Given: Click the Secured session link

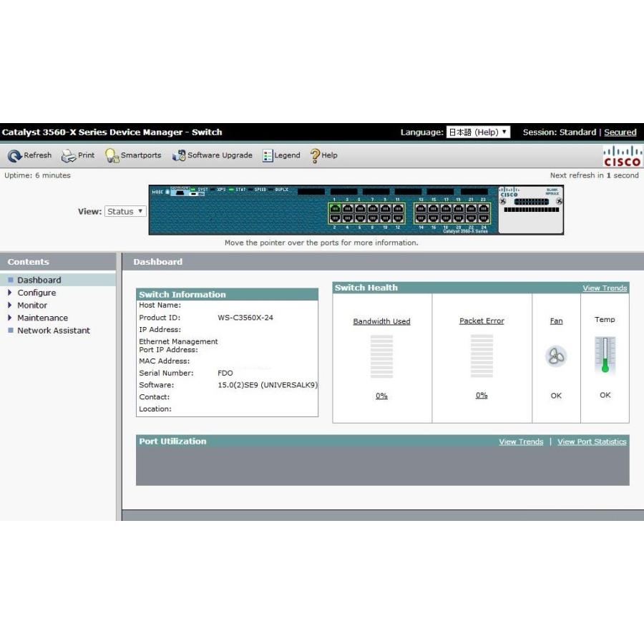Looking at the screenshot, I should tap(620, 132).
